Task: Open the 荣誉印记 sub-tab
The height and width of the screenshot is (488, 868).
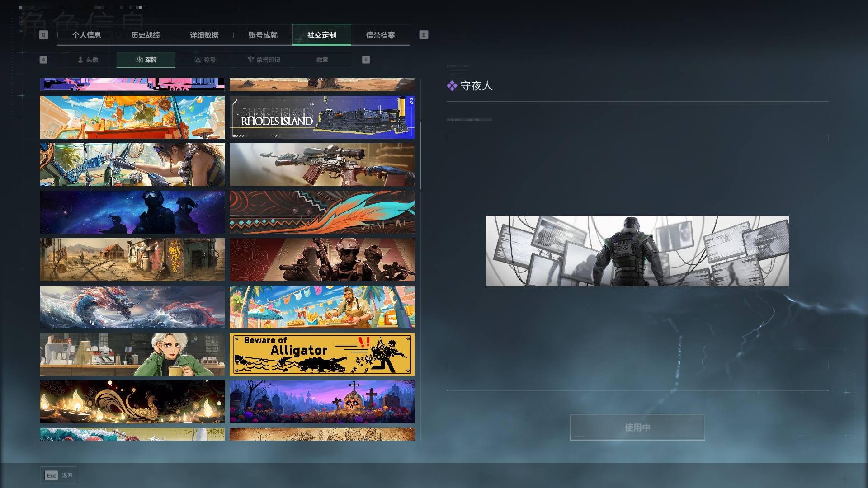Action: click(264, 60)
